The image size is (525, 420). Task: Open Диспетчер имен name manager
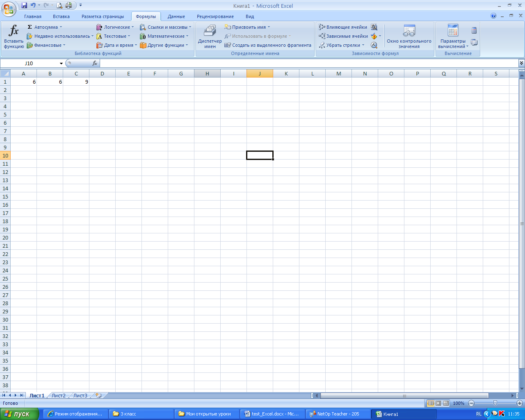[210, 37]
